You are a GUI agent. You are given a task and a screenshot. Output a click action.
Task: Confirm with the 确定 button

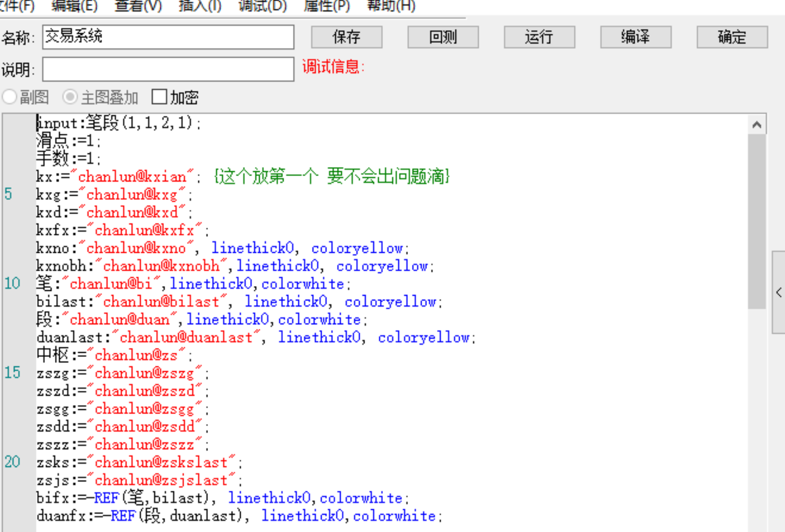pos(732,37)
